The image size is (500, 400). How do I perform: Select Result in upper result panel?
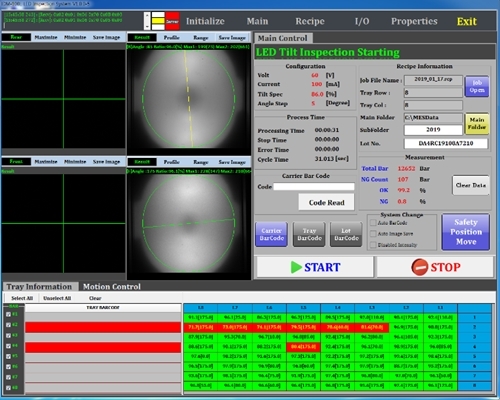pyautogui.click(x=142, y=37)
